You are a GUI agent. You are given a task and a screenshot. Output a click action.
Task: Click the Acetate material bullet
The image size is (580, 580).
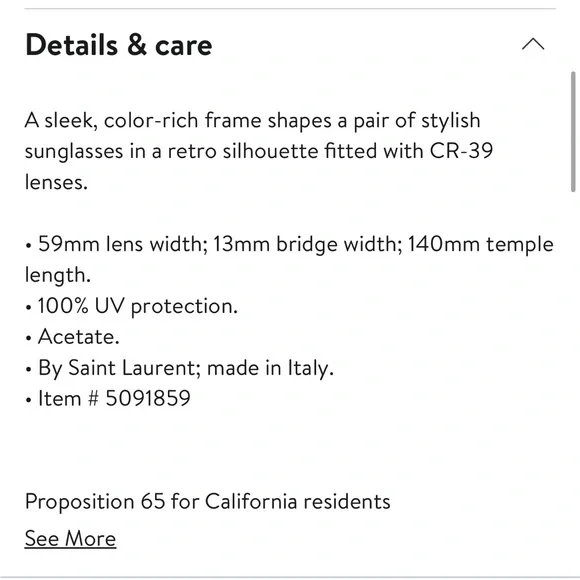click(78, 337)
